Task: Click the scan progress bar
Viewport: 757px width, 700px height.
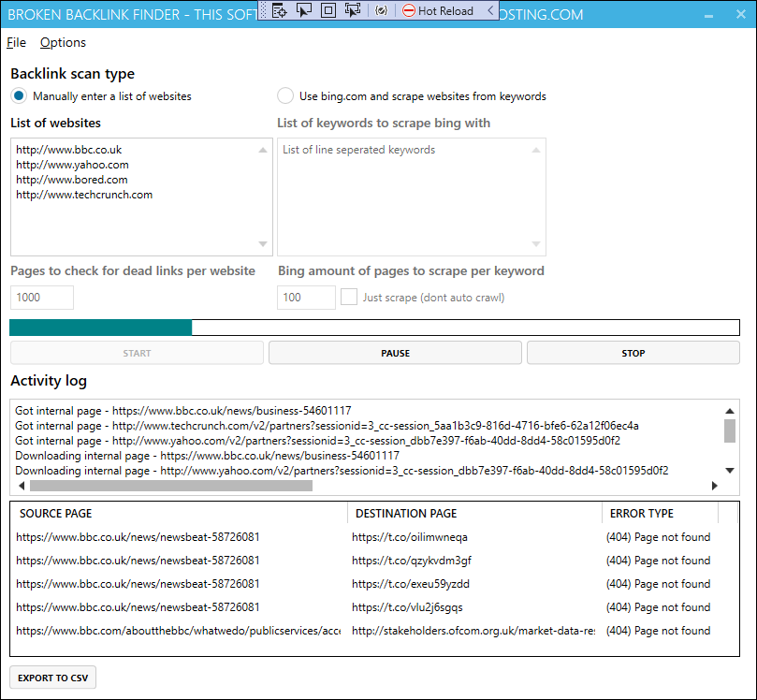Action: click(x=374, y=328)
